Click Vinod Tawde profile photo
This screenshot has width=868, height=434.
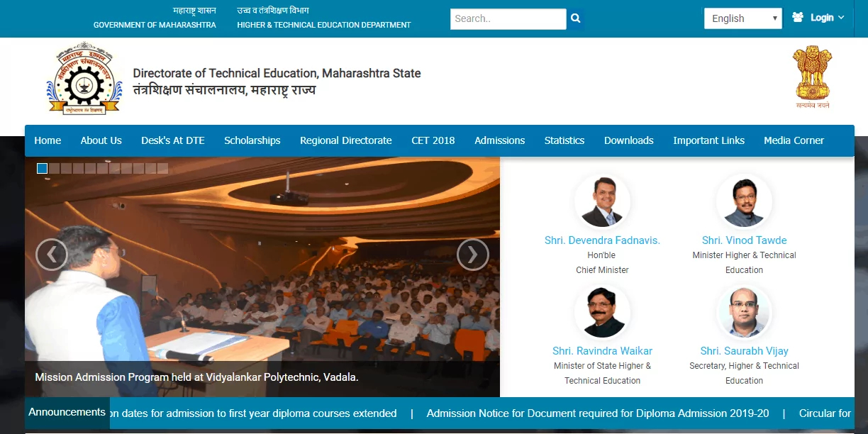[744, 202]
